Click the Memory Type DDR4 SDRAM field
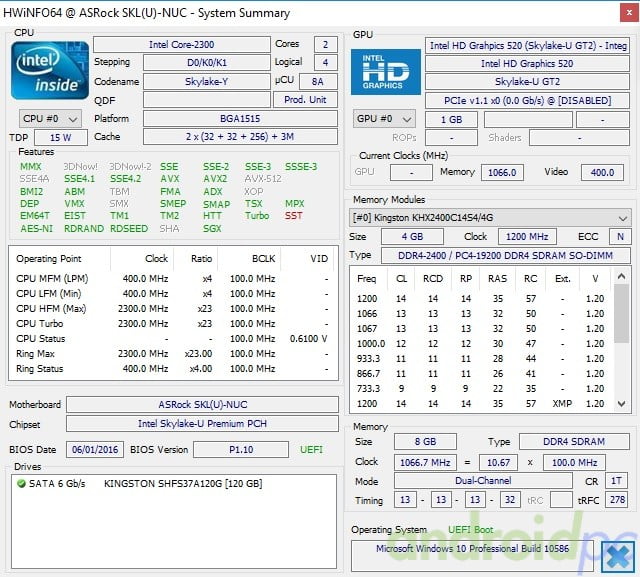This screenshot has width=640, height=577. pyautogui.click(x=574, y=442)
